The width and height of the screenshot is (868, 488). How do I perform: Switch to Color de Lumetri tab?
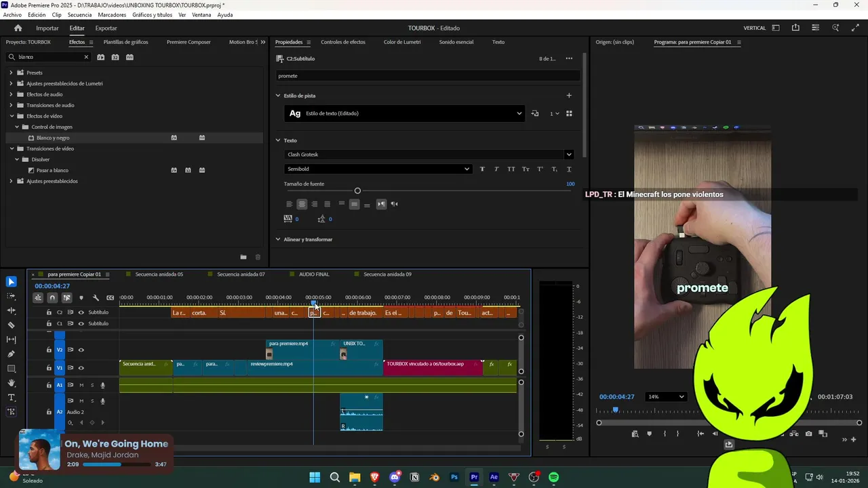(x=402, y=42)
